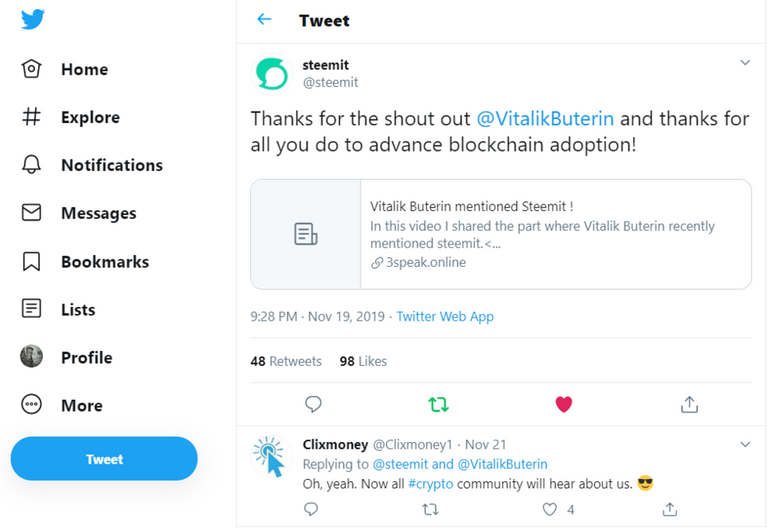Viewport: 768px width, 528px height.
Task: Unlike the steemit tweet heart
Action: [x=564, y=404]
